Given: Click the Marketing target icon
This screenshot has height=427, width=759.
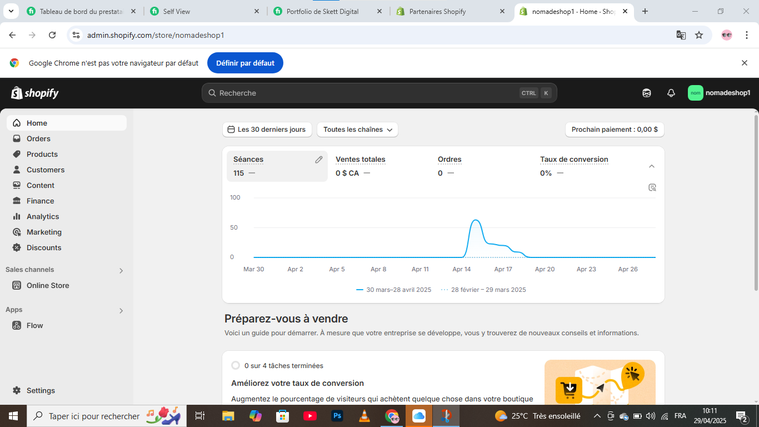Looking at the screenshot, I should pyautogui.click(x=16, y=232).
